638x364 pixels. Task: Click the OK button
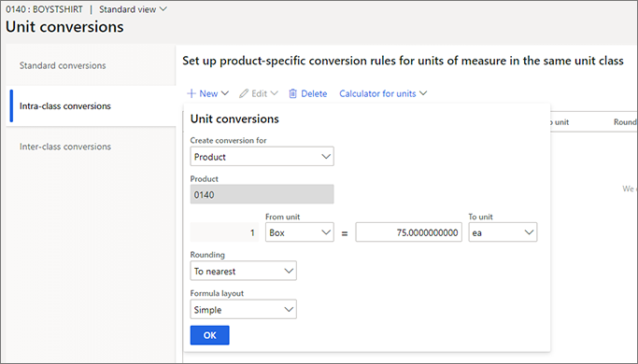[209, 335]
